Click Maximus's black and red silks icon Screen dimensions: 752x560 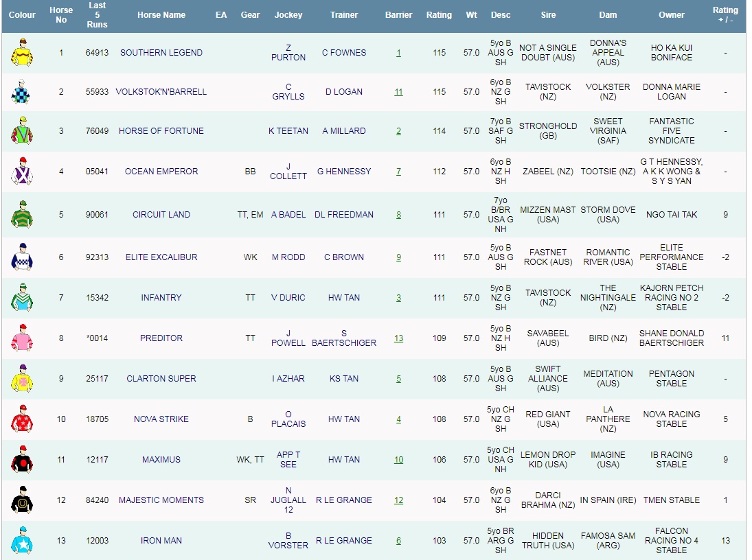click(x=22, y=460)
